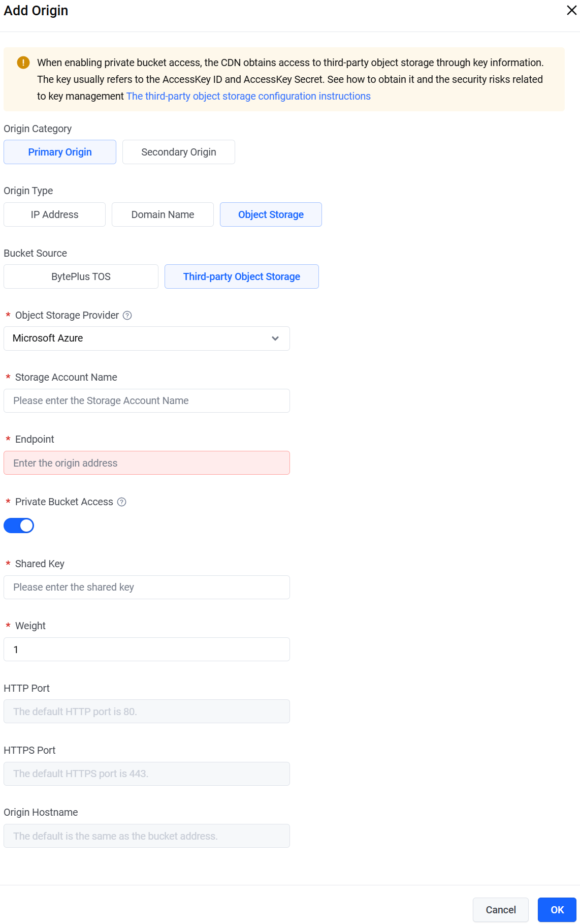Viewport: 580px width, 924px height.
Task: Confirm with the OK button
Action: (557, 910)
